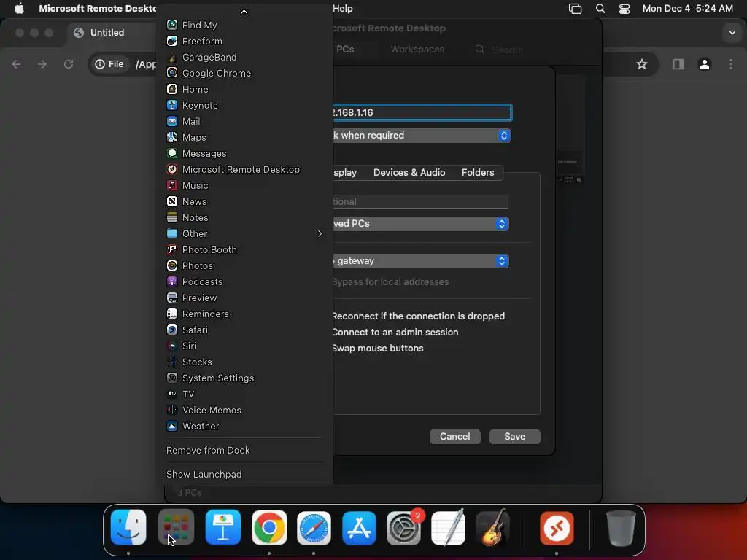Click the PC name field with 168.1.16
This screenshot has height=560, width=747.
tap(422, 112)
